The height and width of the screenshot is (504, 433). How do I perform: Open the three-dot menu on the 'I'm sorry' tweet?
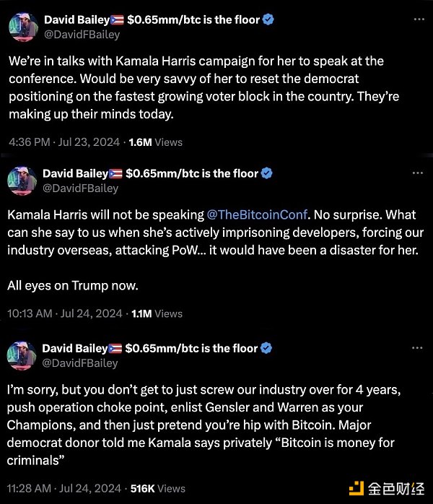click(x=416, y=349)
